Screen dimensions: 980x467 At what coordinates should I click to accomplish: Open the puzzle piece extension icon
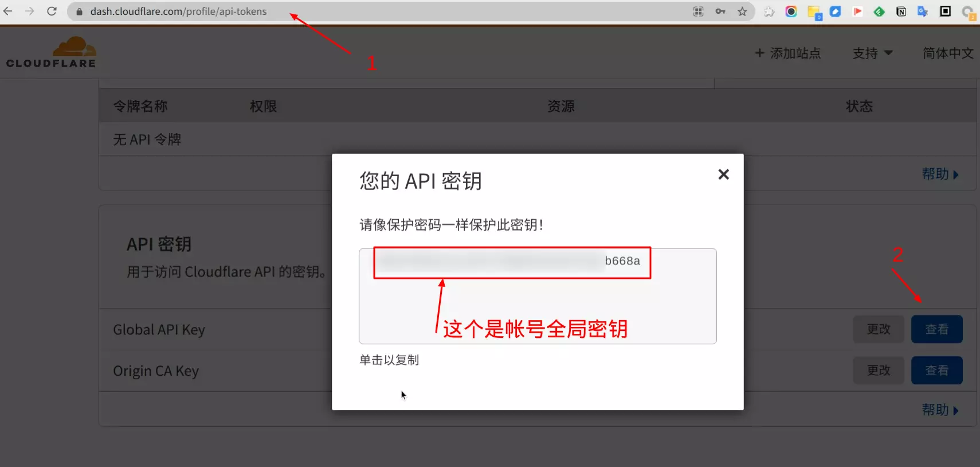(769, 11)
